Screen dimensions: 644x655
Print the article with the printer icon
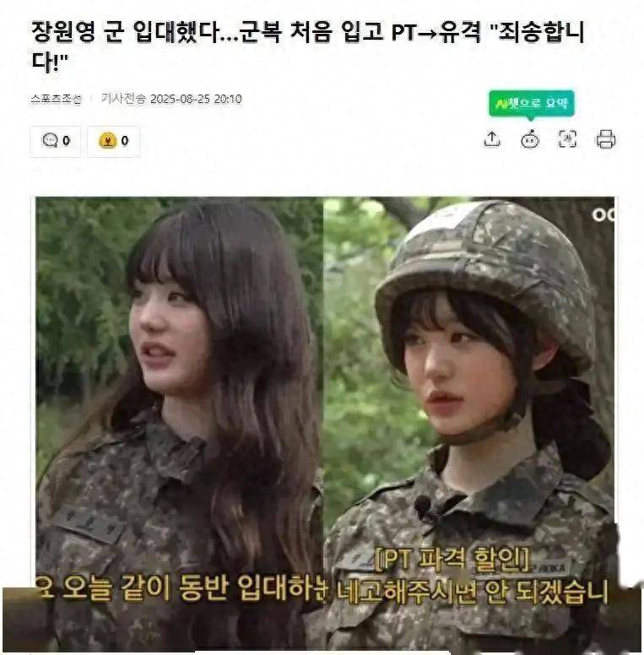point(605,139)
